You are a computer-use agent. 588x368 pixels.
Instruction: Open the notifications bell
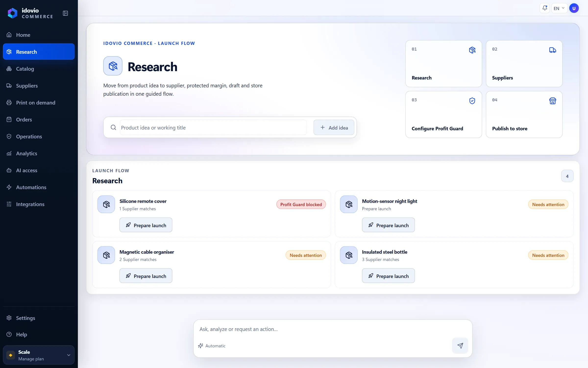[545, 8]
